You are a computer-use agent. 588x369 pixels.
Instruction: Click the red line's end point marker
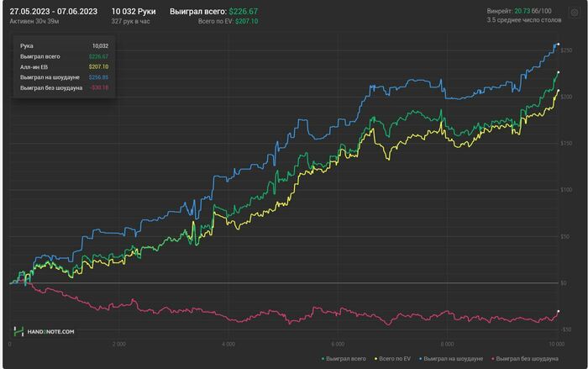559,311
